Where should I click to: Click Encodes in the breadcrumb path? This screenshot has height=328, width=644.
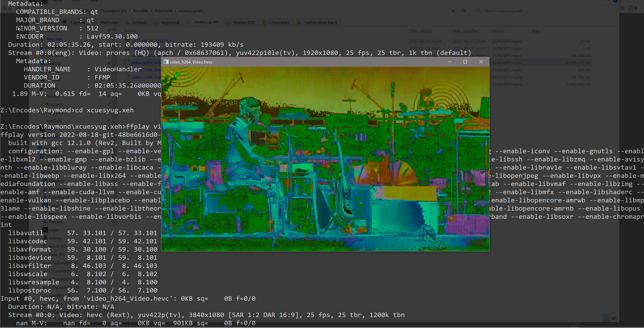click(141, 11)
